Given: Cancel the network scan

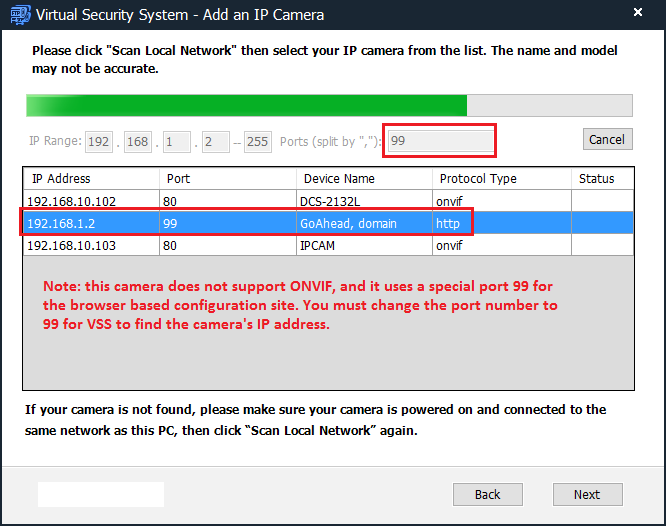Looking at the screenshot, I should point(607,139).
